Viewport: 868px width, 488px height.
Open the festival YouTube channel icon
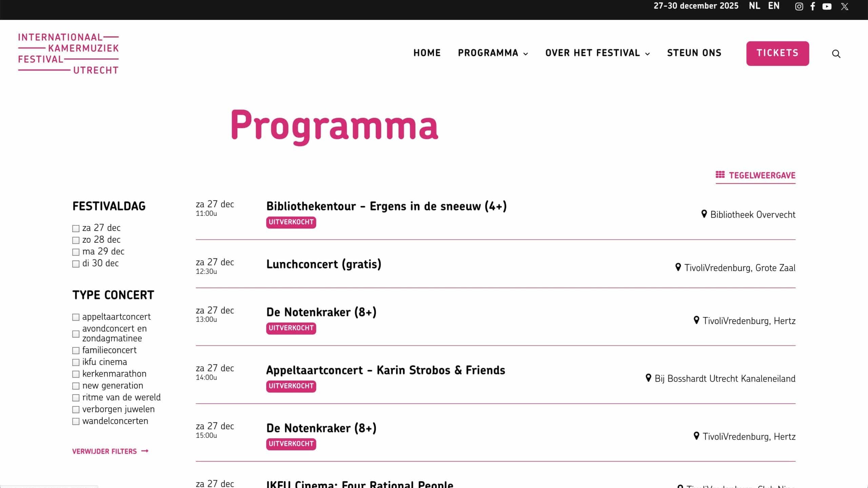[827, 6]
